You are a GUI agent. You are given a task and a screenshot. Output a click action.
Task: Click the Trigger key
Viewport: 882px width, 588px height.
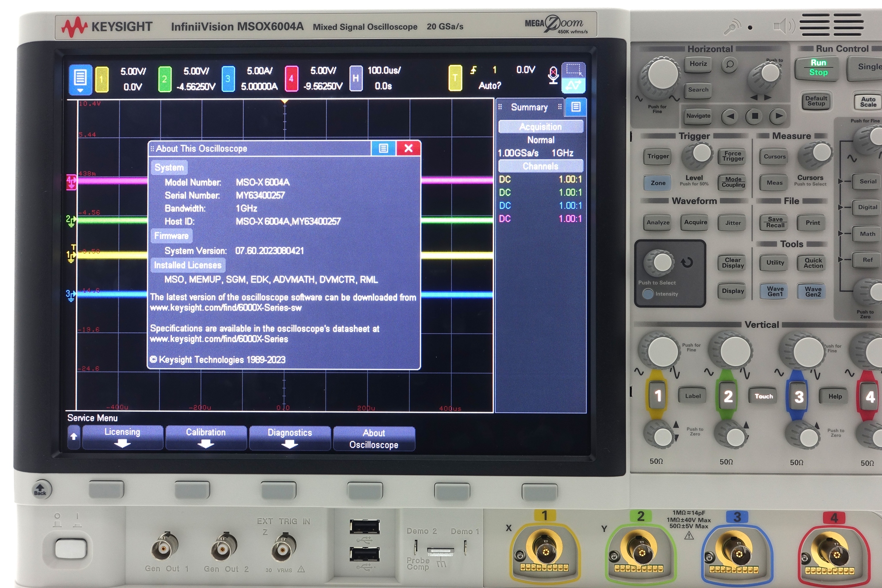(x=658, y=157)
